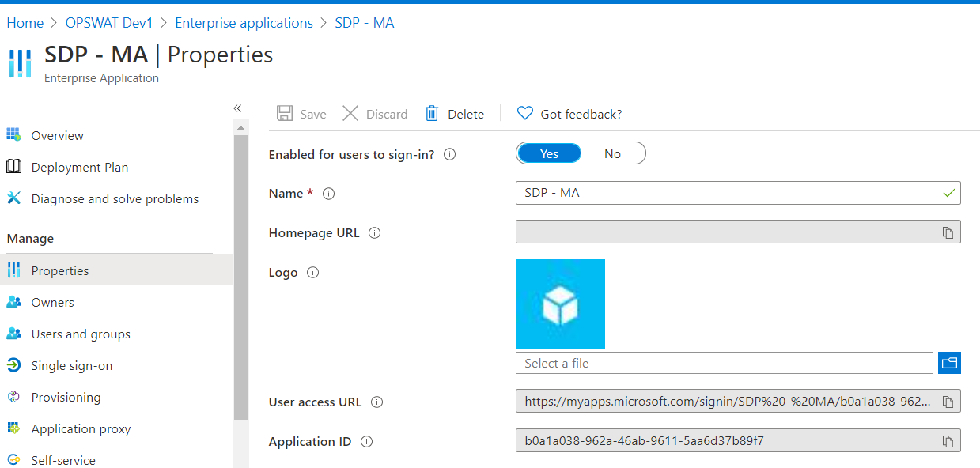Show info tooltip next to Logo
Viewport: 980px width, 468px height.
click(x=312, y=273)
